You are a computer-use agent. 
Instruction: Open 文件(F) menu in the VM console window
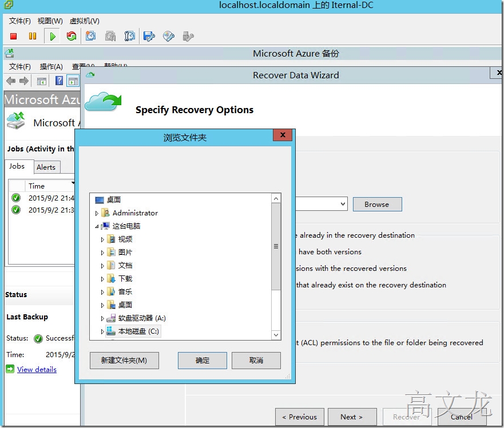click(x=20, y=21)
